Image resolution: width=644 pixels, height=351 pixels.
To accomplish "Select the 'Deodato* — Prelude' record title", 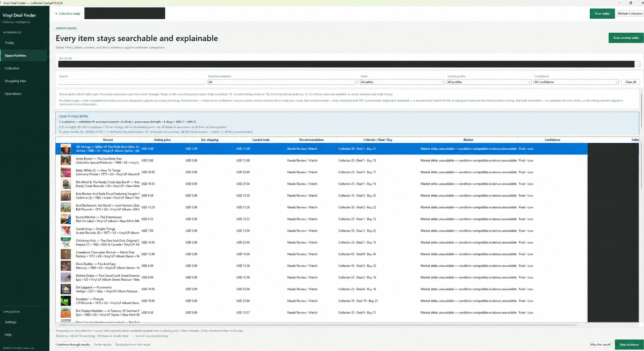I will pos(90,299).
